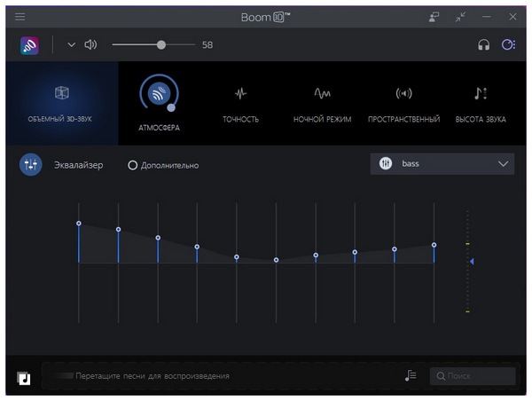
Task: Click the switch-device icon in title bar
Action: (x=434, y=16)
